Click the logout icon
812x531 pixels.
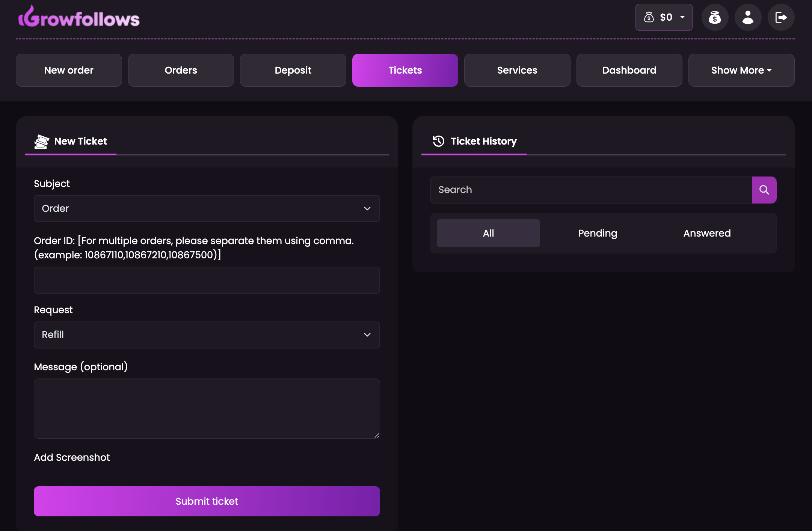[x=781, y=17]
